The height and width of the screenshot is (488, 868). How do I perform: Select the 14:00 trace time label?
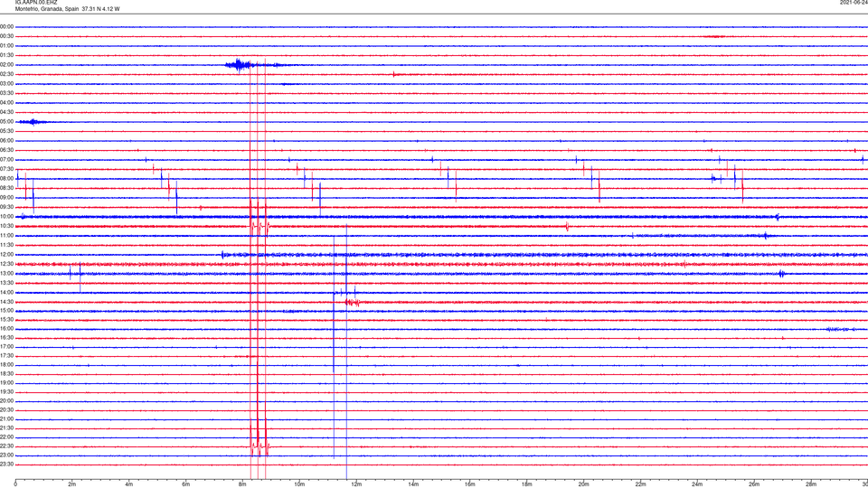tap(6, 293)
